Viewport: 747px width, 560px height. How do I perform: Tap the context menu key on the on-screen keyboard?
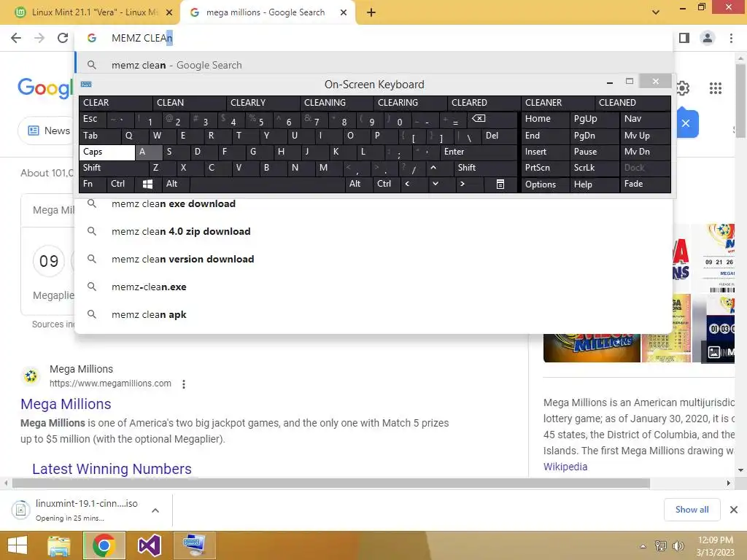pos(500,184)
